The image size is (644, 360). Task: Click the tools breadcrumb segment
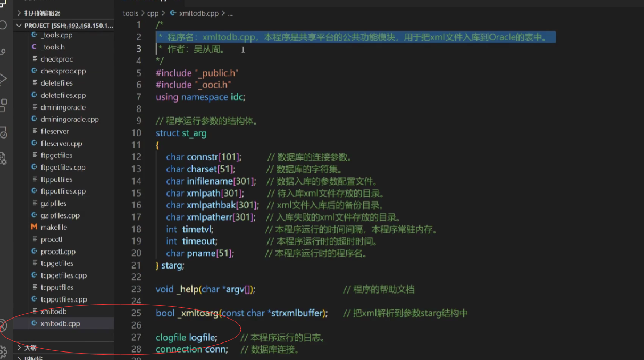click(130, 13)
